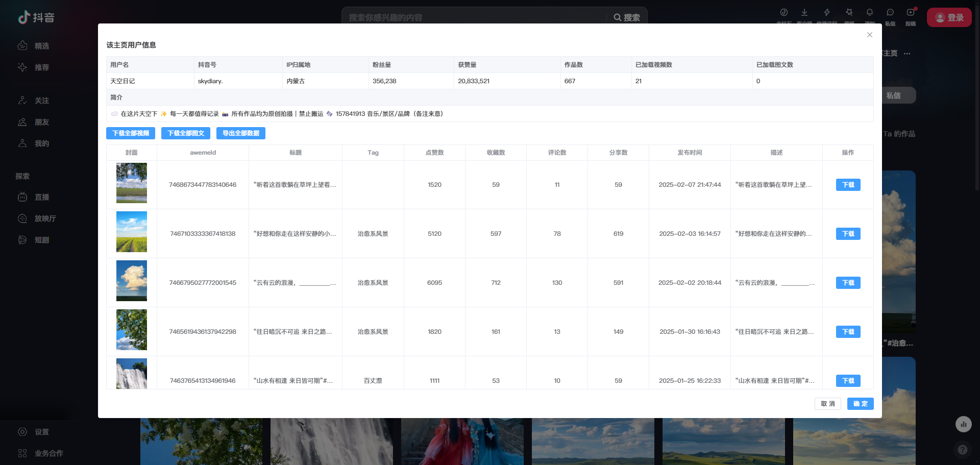Open the tree leaves cover thumbnail

click(132, 330)
